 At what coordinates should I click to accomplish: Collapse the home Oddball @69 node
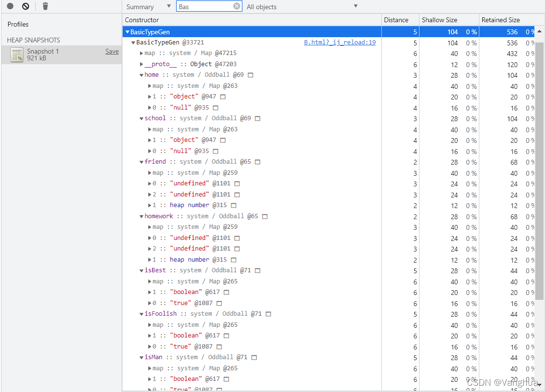point(141,75)
